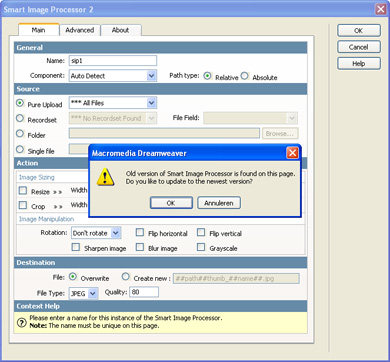This screenshot has height=362, width=390.
Task: Click the Image Manipulation section label
Action: 46,219
